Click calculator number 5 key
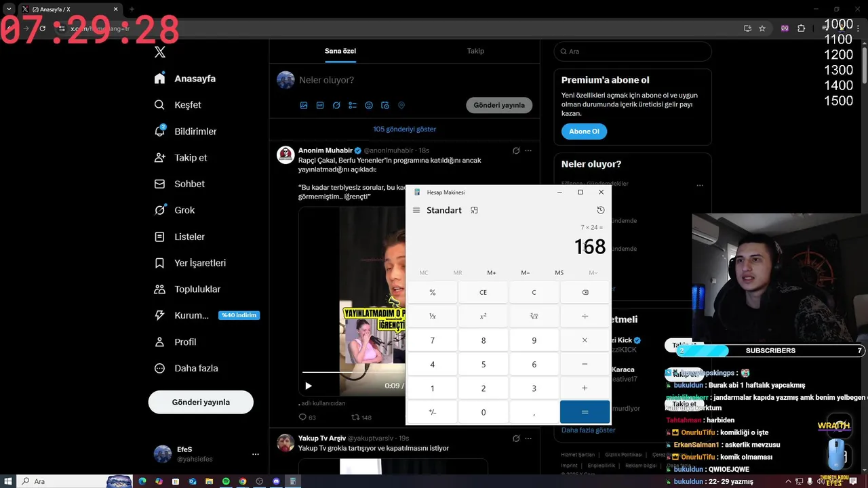868x488 pixels. tap(483, 364)
